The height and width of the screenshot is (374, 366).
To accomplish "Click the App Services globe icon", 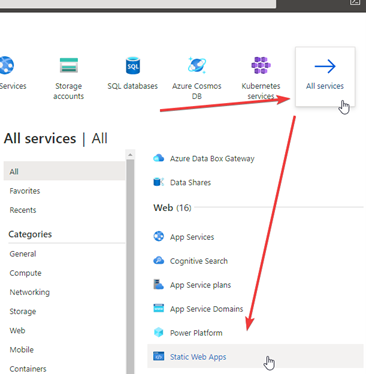I will 158,236.
